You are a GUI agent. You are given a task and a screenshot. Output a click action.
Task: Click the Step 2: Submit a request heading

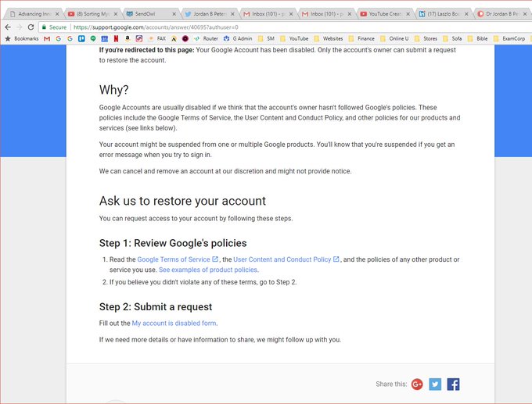156,307
